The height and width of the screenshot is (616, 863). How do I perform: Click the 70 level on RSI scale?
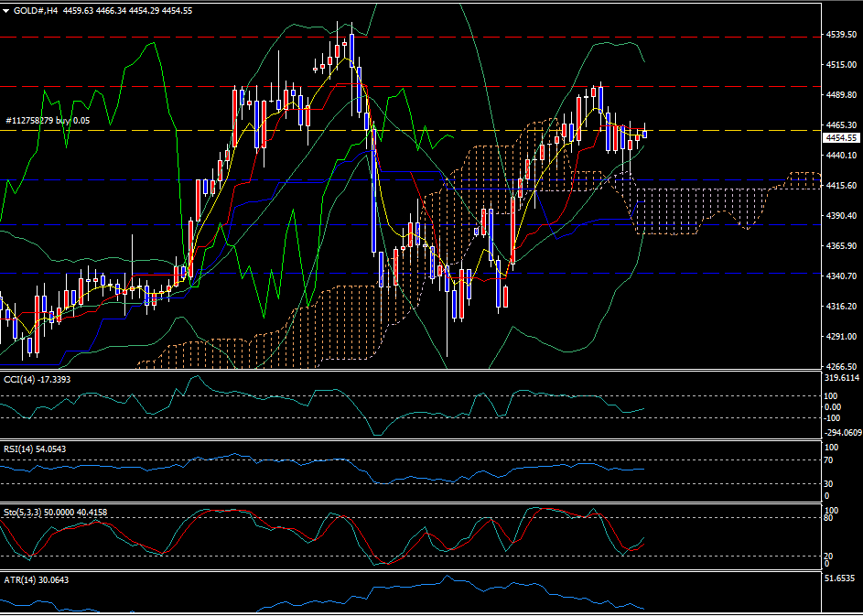[x=829, y=460]
